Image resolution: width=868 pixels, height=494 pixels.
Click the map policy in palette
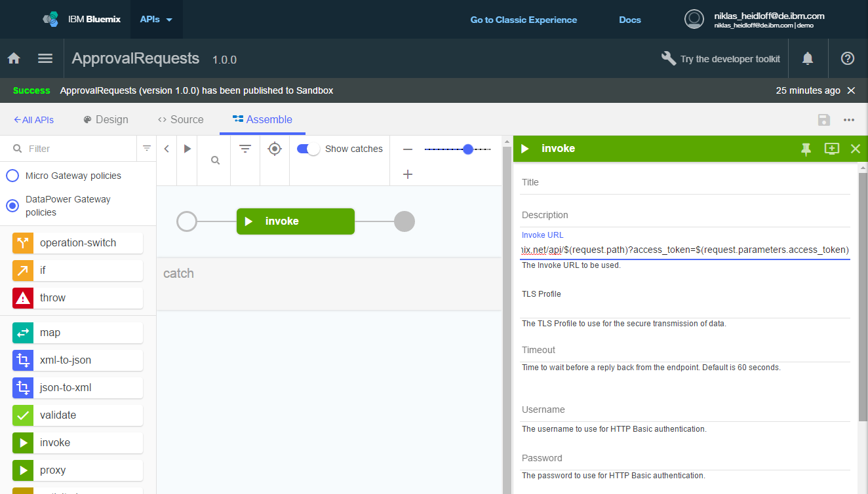click(x=77, y=333)
